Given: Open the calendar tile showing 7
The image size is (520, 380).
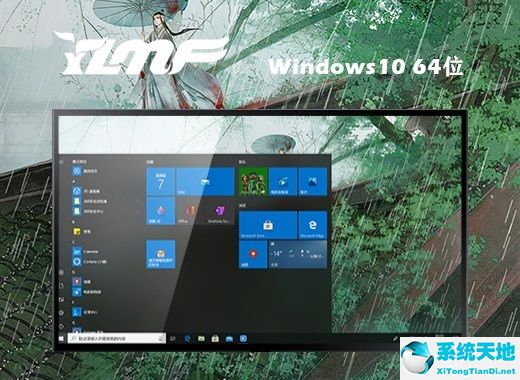Looking at the screenshot, I should pos(161,181).
